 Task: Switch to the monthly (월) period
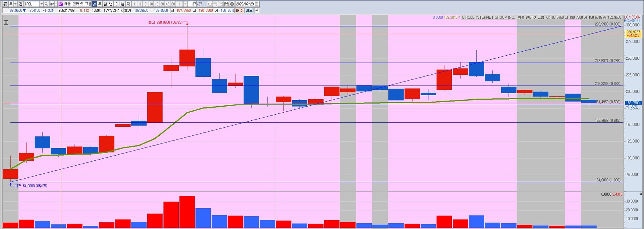pos(105,4)
